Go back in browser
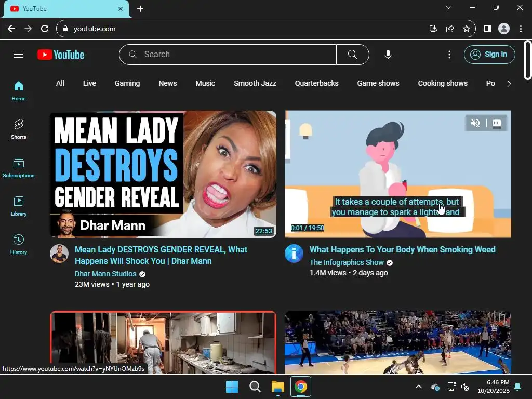Viewport: 532px width, 399px height. click(x=11, y=29)
